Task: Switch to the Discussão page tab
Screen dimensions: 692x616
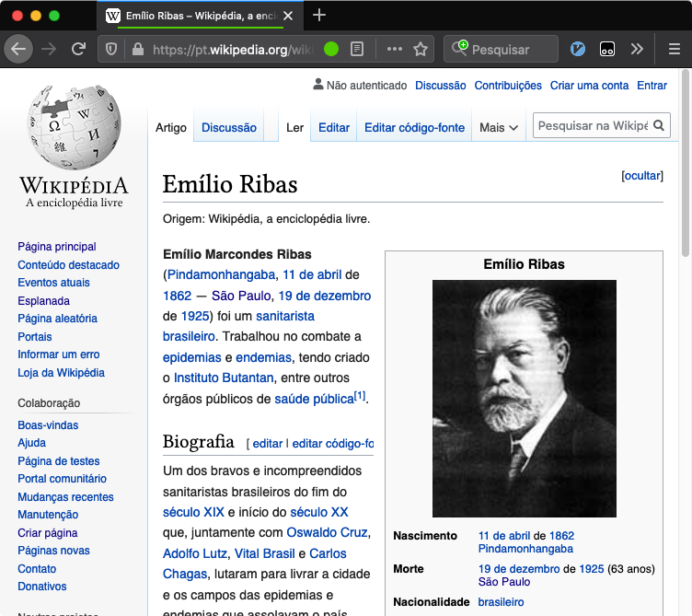Action: pyautogui.click(x=228, y=128)
